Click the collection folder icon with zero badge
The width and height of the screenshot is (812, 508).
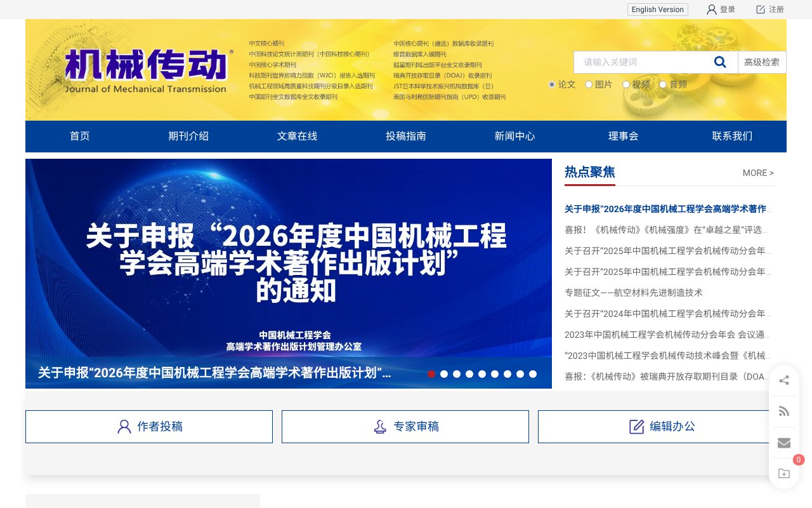[784, 474]
